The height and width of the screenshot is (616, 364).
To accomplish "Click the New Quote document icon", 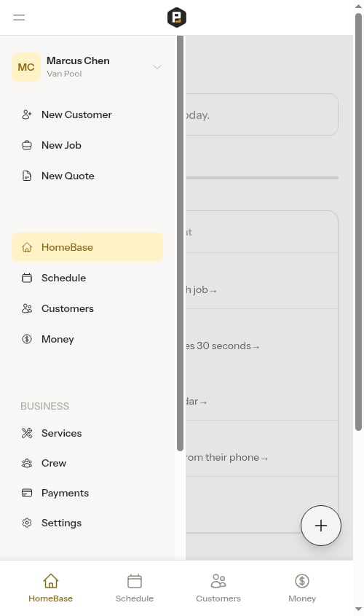I will pos(27,176).
